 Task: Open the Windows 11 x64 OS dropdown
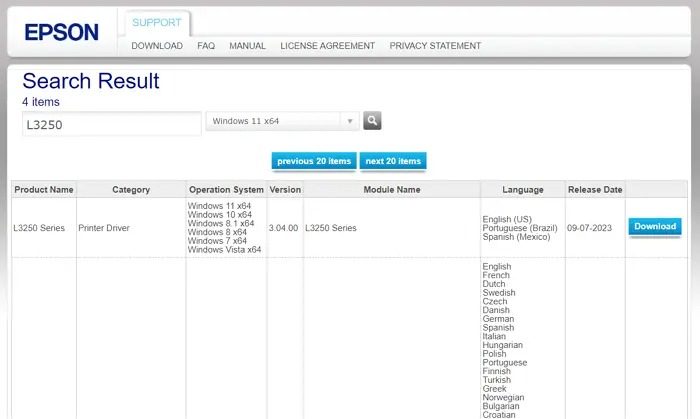(x=282, y=121)
